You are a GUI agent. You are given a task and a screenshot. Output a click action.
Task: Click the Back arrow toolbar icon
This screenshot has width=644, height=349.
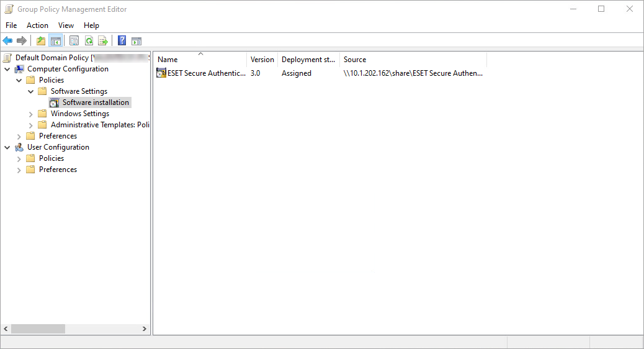7,41
